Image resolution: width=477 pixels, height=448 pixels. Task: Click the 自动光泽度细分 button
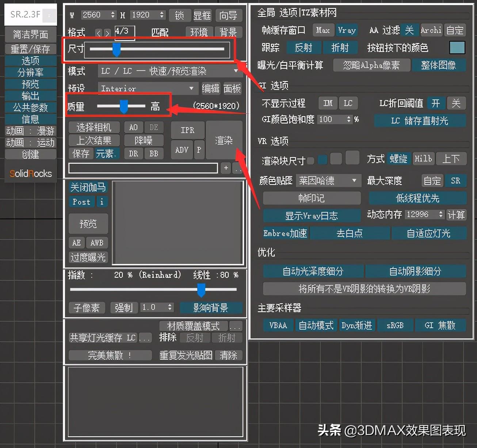click(x=313, y=272)
